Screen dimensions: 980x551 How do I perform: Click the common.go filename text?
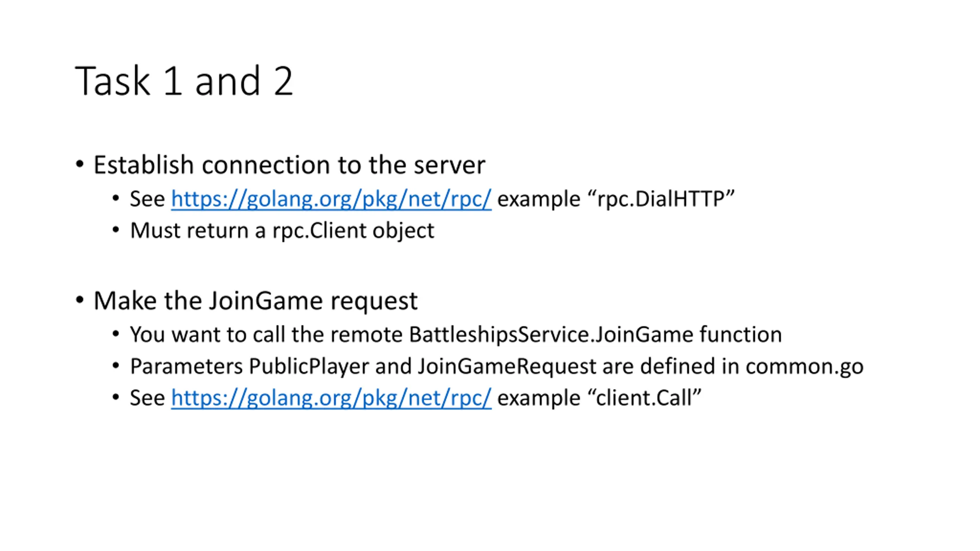click(804, 367)
